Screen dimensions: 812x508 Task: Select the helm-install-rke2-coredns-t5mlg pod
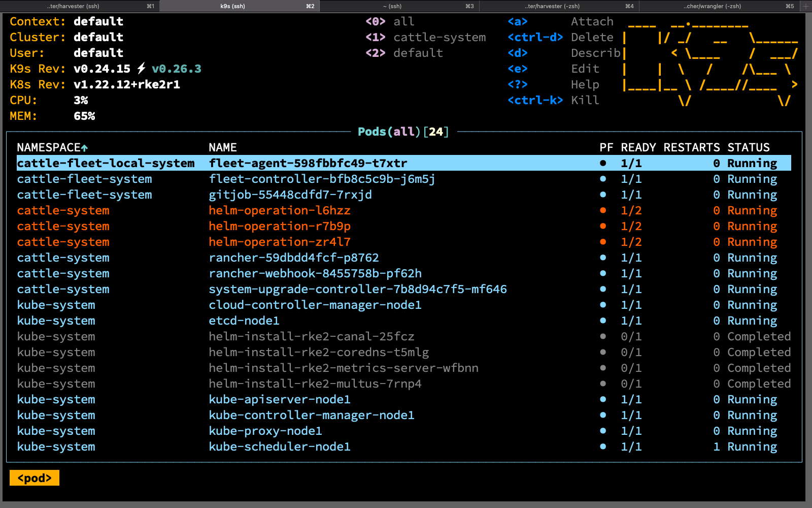319,352
